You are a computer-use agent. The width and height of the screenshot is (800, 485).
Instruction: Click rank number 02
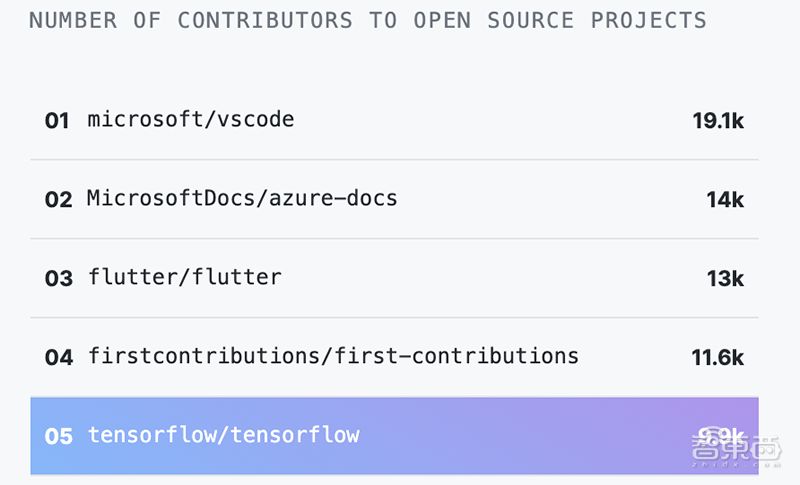pyautogui.click(x=59, y=200)
